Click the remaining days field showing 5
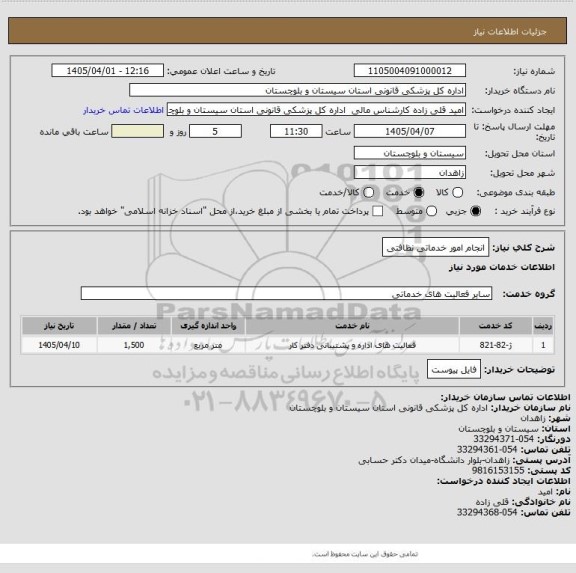The image size is (576, 573). (215, 131)
